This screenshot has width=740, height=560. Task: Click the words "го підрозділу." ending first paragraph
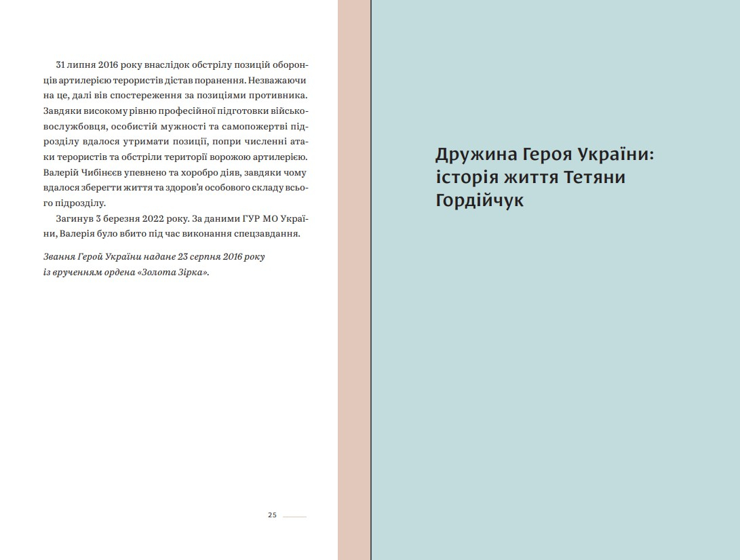pyautogui.click(x=75, y=203)
